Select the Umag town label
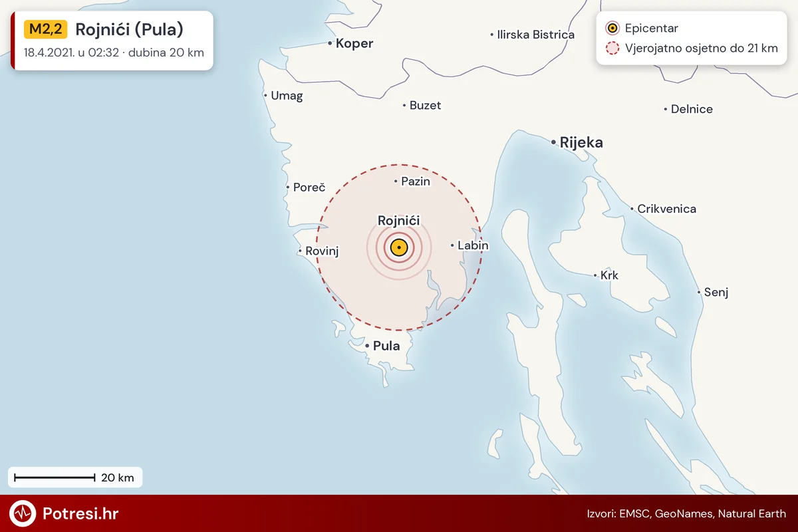 tap(287, 96)
